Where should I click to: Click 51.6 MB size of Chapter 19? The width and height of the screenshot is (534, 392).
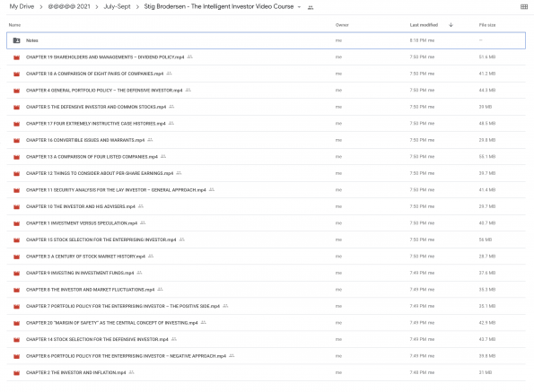tap(487, 57)
